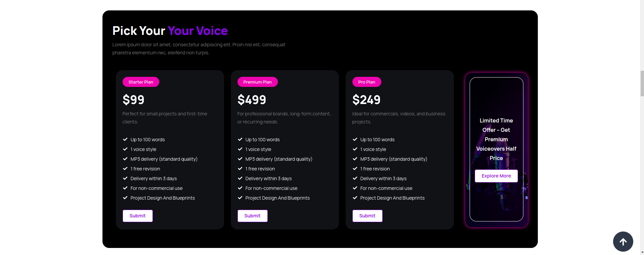Select the Pro Plan badge
Screen dimensions: 644x255
pyautogui.click(x=367, y=82)
